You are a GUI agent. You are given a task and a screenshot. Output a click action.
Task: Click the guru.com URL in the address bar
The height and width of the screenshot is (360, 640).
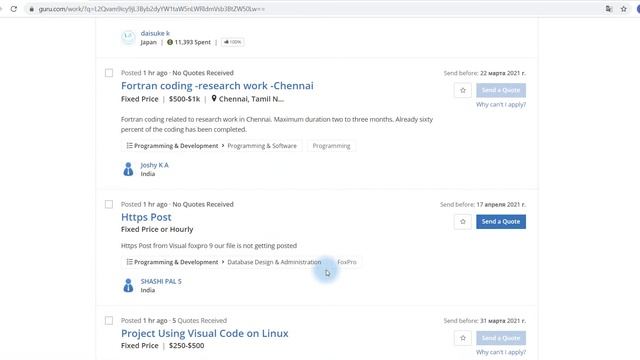151,9
